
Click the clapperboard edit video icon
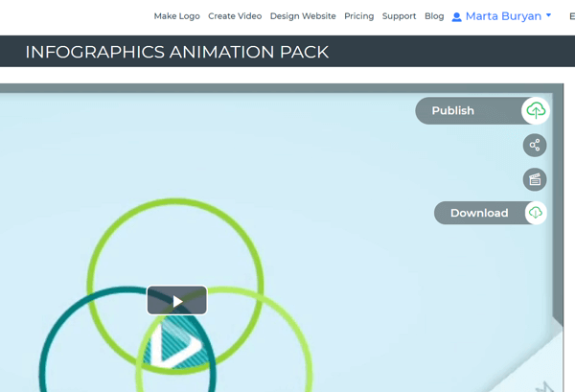(535, 179)
